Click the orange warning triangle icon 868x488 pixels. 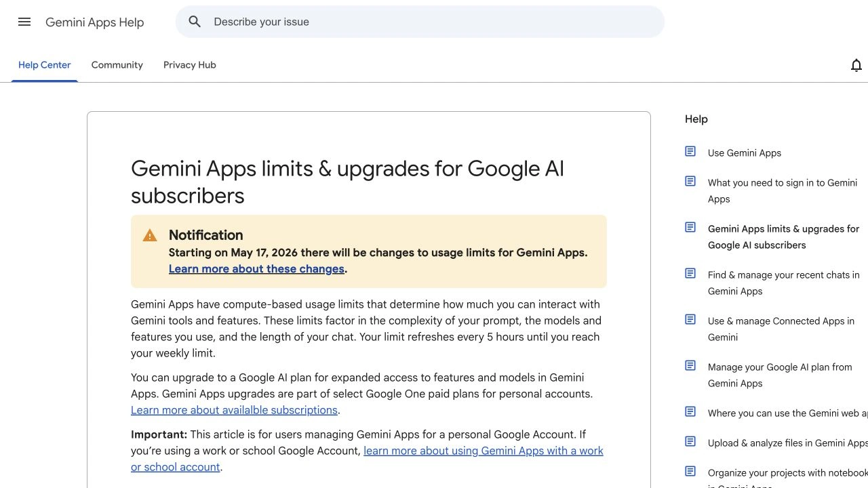pyautogui.click(x=150, y=236)
